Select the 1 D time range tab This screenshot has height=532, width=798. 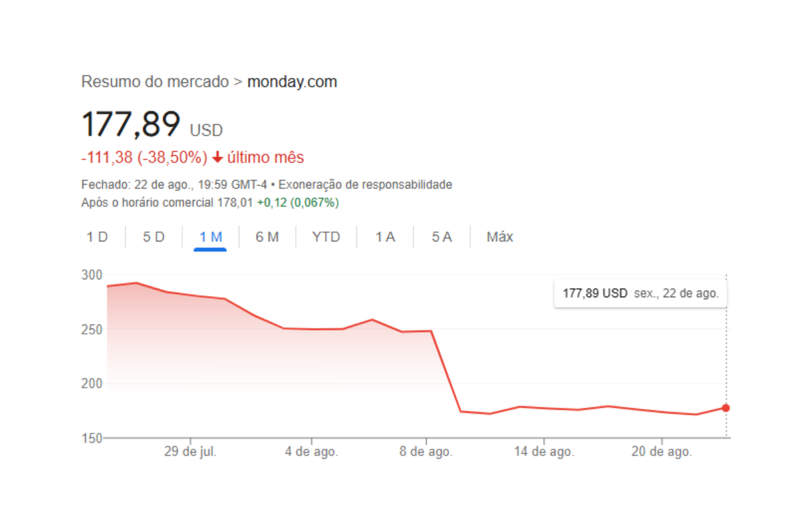tap(97, 237)
